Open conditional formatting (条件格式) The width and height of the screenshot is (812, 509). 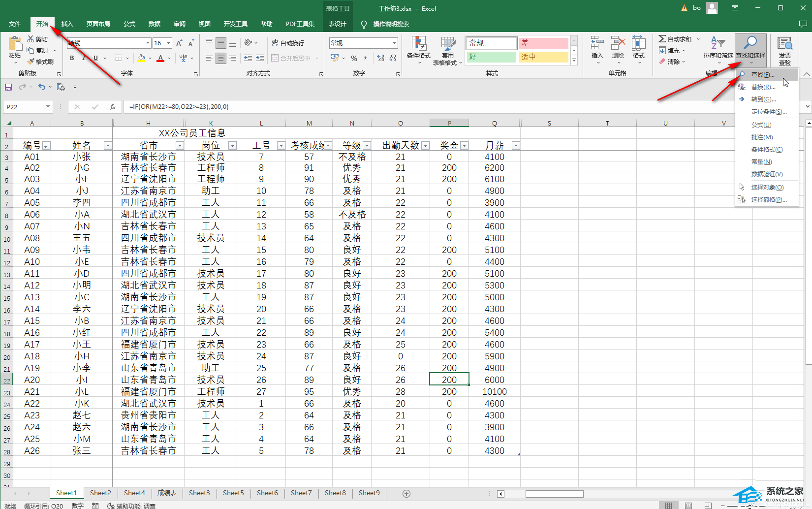tap(418, 50)
